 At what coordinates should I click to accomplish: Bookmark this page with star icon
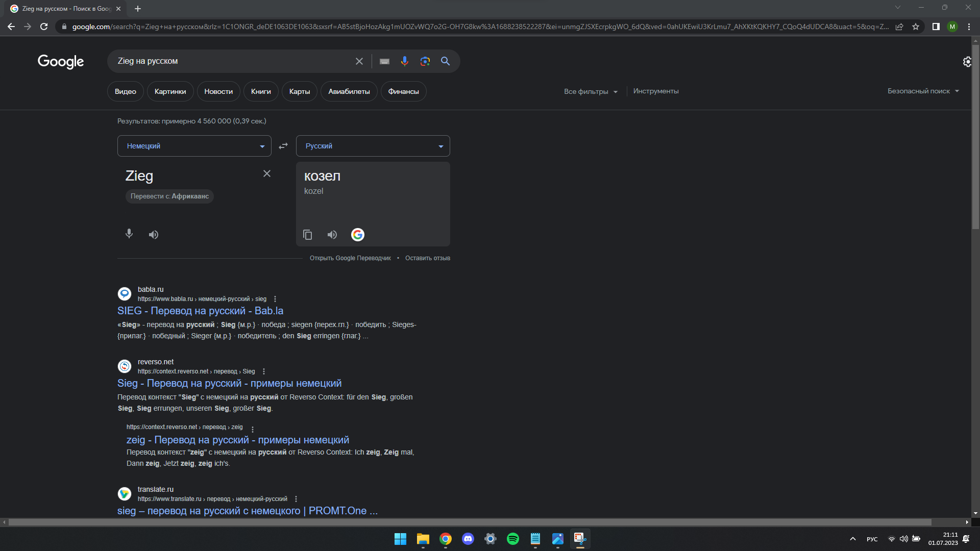(x=916, y=27)
